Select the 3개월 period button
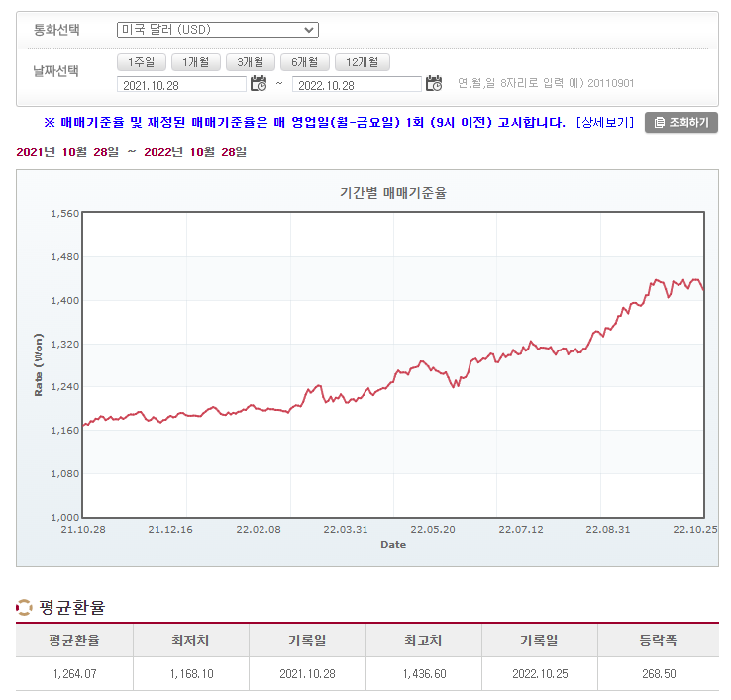The height and width of the screenshot is (700, 731). [251, 62]
